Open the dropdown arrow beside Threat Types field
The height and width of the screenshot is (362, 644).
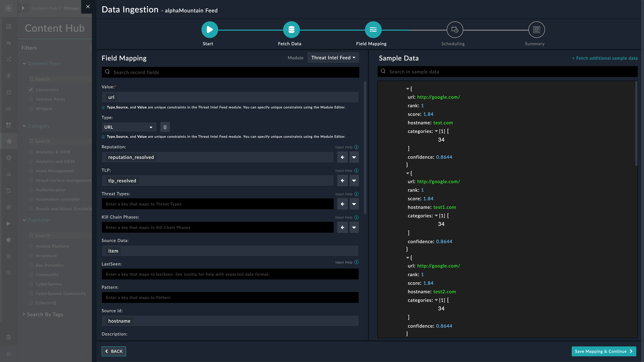(x=354, y=204)
